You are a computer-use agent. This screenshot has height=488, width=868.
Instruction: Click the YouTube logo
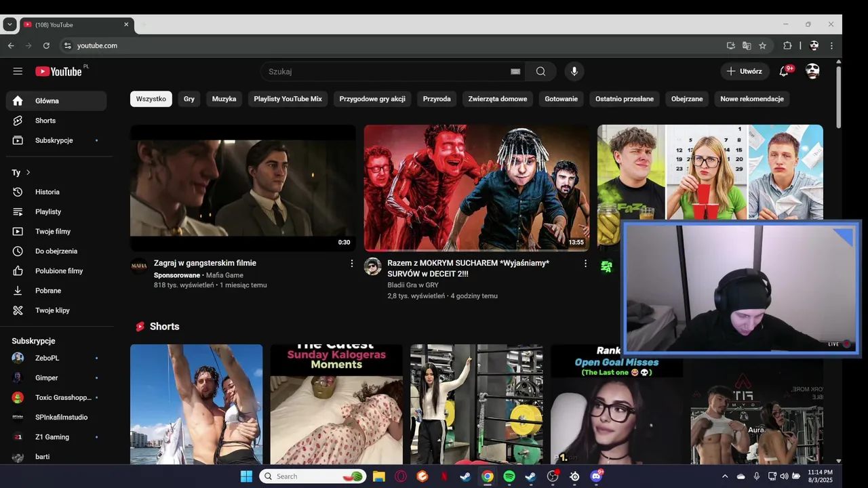(58, 71)
